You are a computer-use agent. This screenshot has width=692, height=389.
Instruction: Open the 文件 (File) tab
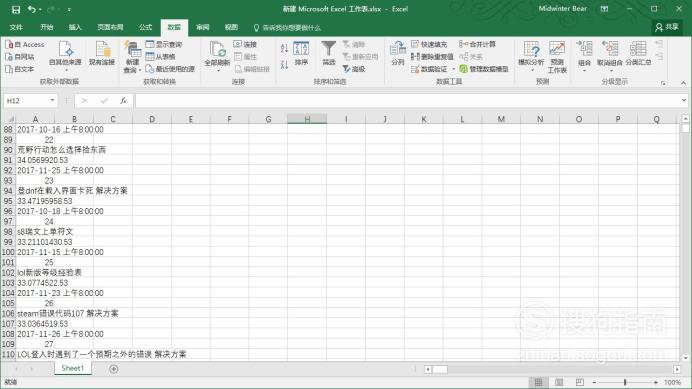pos(16,27)
